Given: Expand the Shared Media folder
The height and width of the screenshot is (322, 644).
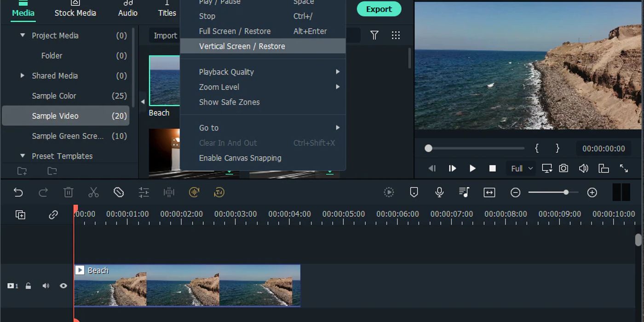Looking at the screenshot, I should pyautogui.click(x=23, y=75).
